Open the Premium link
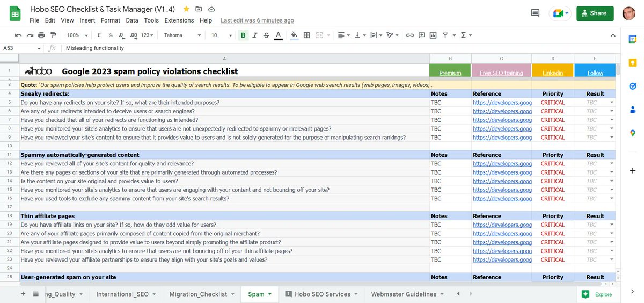The image size is (644, 303). pos(450,73)
